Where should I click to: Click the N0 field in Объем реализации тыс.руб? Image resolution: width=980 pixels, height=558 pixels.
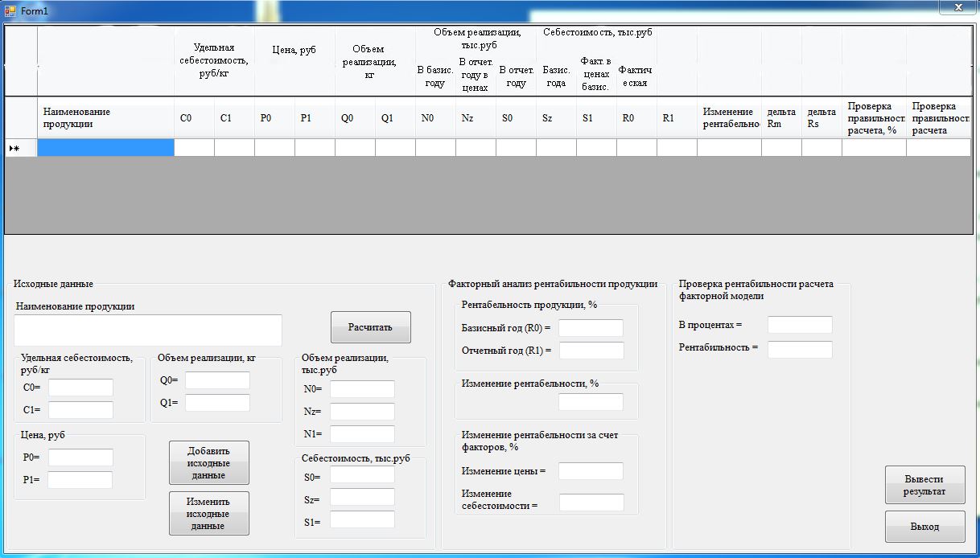[362, 388]
